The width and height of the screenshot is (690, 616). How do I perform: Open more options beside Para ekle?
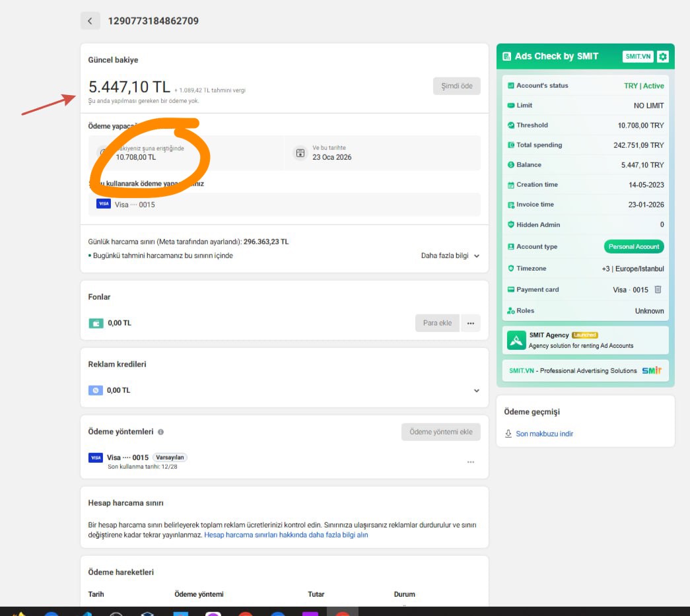point(470,323)
